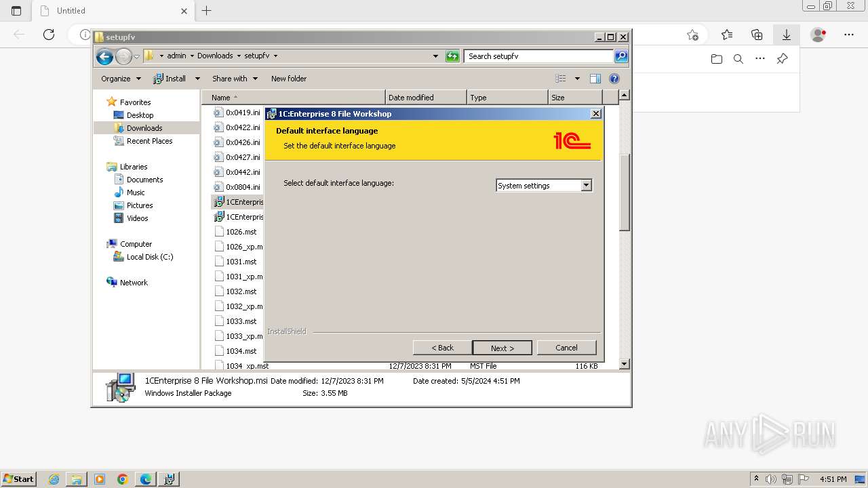Select the 1034.mst file

(236, 351)
